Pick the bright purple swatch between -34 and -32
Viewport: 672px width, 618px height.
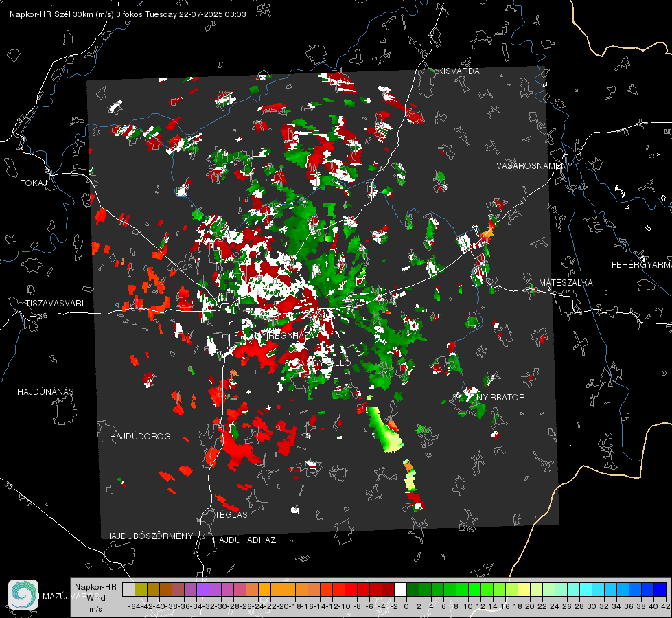[x=202, y=590]
